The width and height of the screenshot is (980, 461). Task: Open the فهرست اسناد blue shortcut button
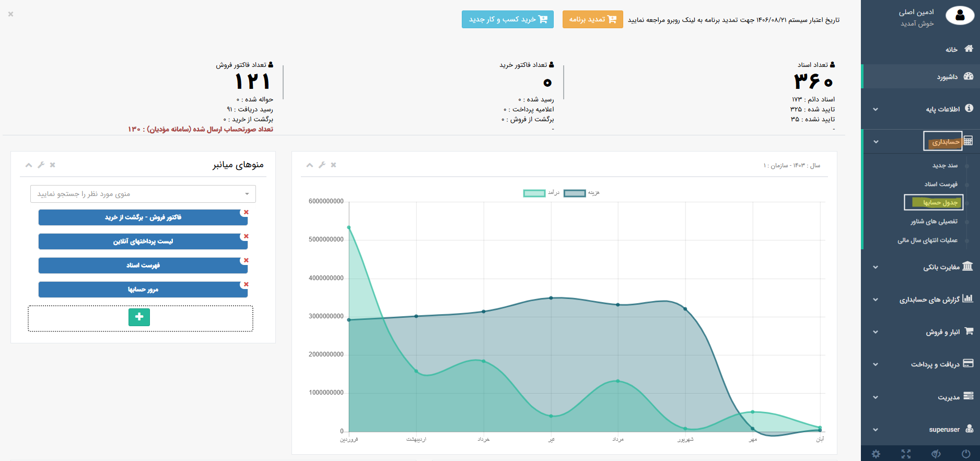pyautogui.click(x=143, y=266)
